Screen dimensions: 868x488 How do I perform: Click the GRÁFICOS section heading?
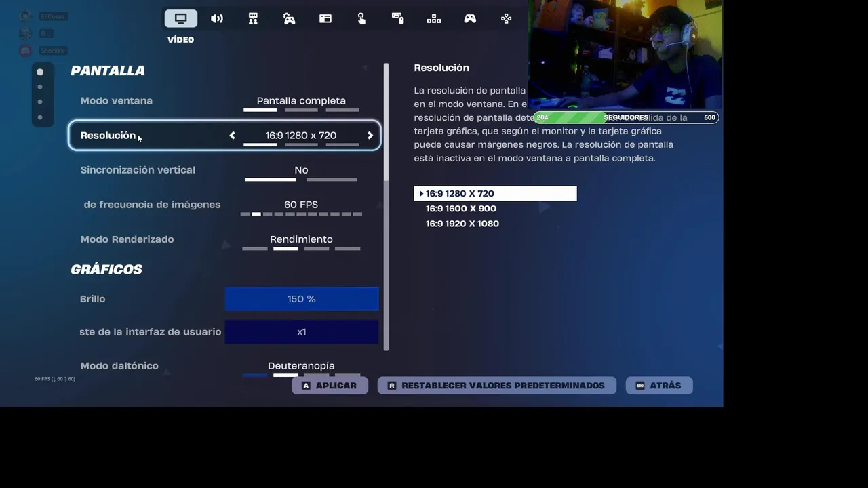(x=106, y=269)
